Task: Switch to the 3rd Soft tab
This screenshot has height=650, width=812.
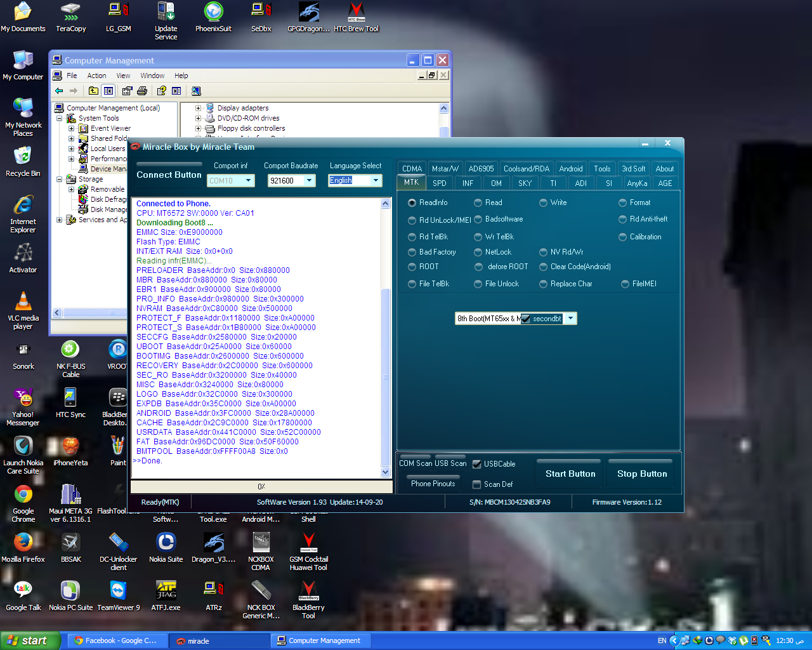Action: (x=633, y=169)
